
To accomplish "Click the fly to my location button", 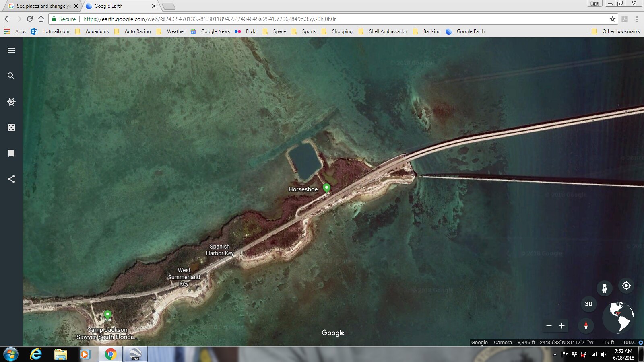I will pos(626,286).
